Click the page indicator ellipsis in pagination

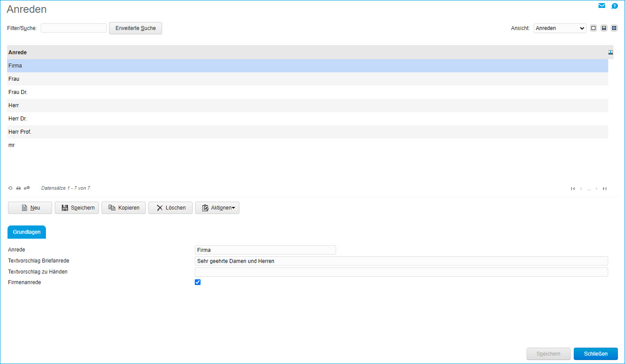(589, 189)
